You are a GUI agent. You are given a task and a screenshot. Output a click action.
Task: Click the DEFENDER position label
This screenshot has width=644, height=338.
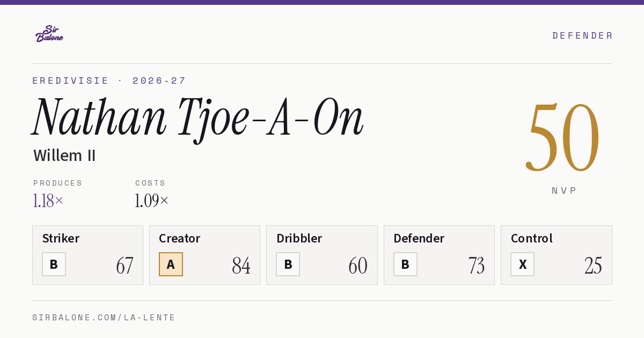tap(582, 35)
